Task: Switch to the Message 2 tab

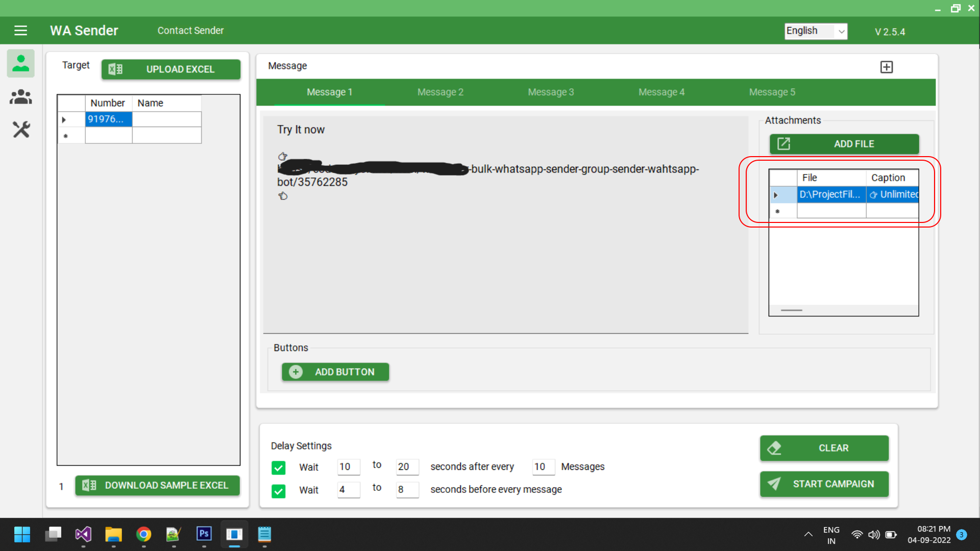Action: click(440, 92)
